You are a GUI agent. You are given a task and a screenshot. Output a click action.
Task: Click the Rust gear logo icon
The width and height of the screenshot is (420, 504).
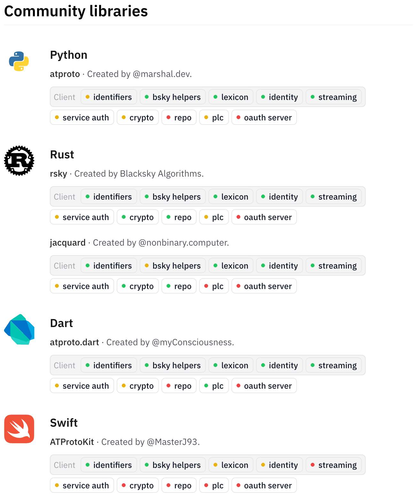pyautogui.click(x=19, y=161)
